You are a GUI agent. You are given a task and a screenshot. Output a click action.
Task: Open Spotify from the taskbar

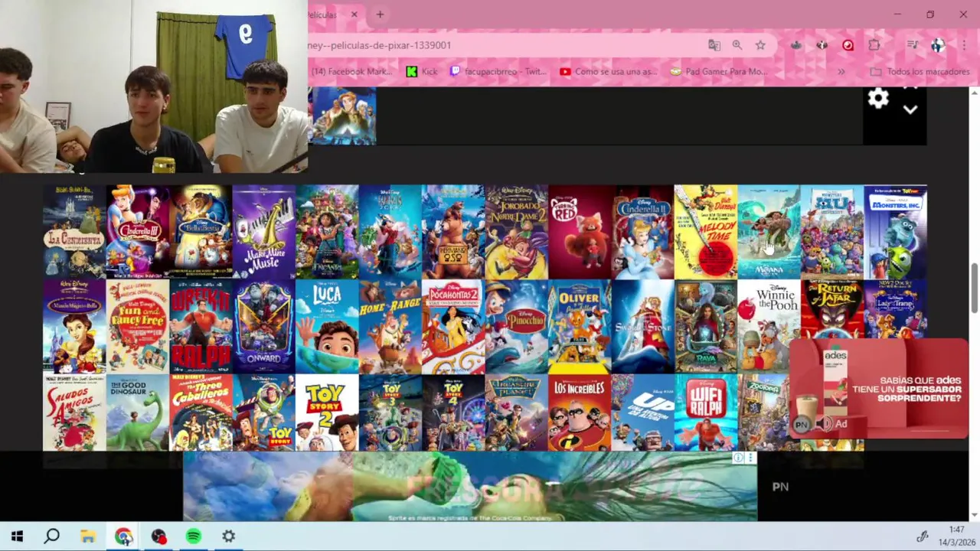pyautogui.click(x=194, y=536)
